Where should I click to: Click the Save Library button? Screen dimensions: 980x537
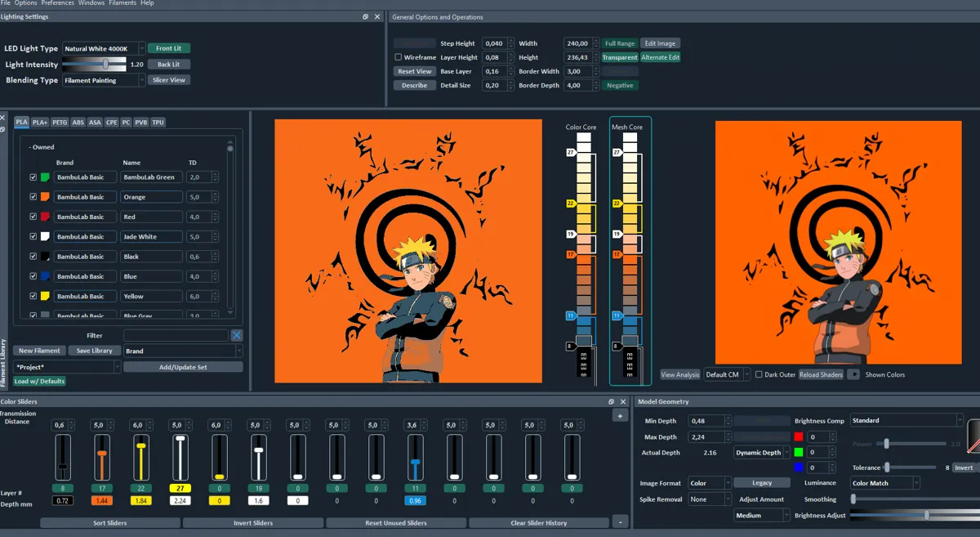[95, 351]
